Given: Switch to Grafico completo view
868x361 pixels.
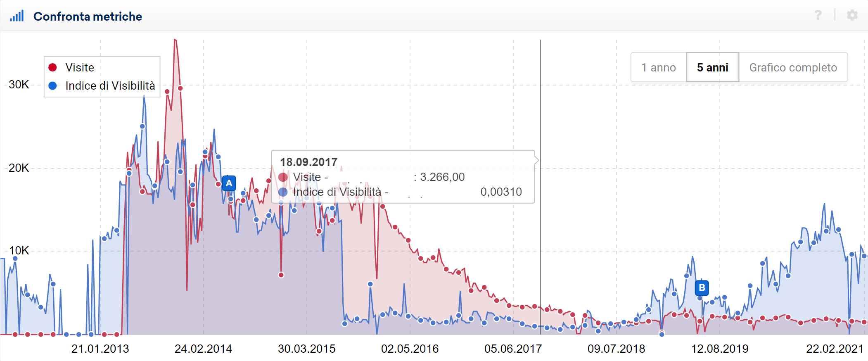Looking at the screenshot, I should pyautogui.click(x=793, y=67).
